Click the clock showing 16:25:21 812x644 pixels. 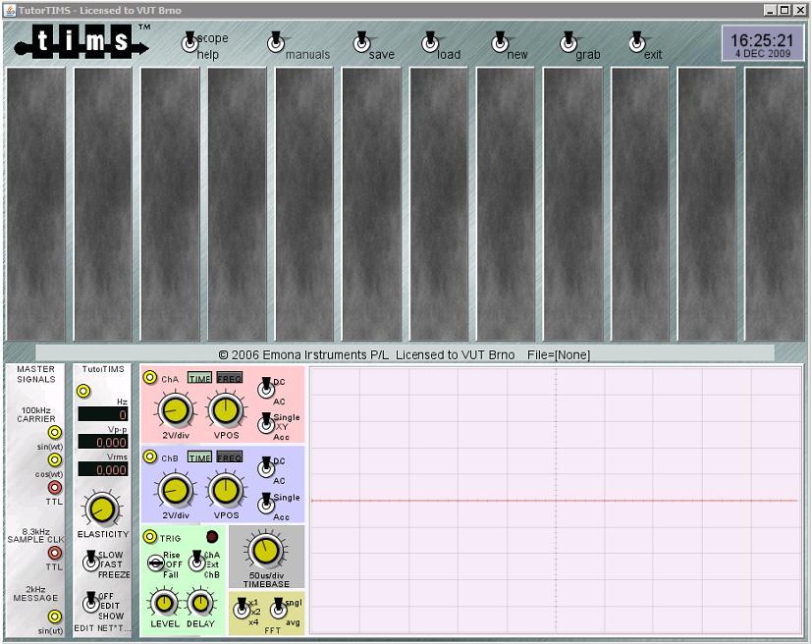pos(762,44)
